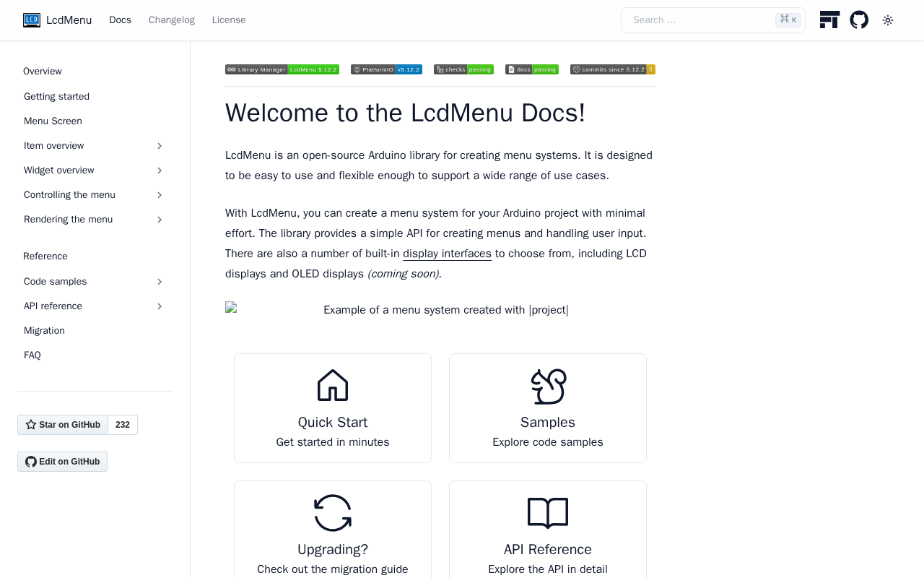The width and height of the screenshot is (924, 578).
Task: Click the PlatformIO v5.12.2 badge
Action: (x=386, y=69)
